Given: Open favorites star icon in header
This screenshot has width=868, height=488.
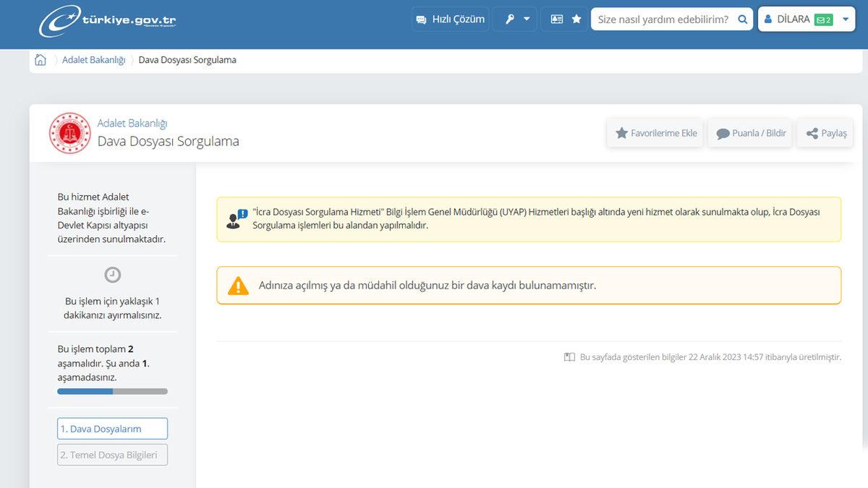Looking at the screenshot, I should (x=576, y=20).
